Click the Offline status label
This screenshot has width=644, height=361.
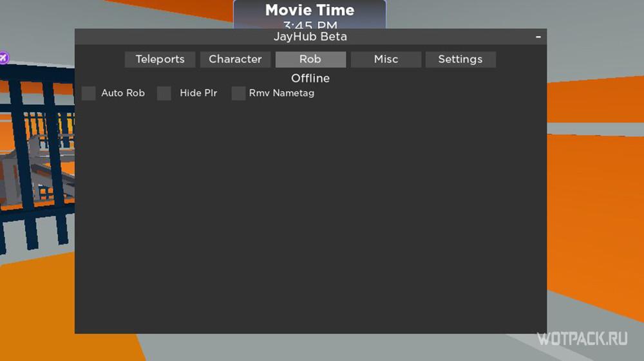(x=310, y=79)
